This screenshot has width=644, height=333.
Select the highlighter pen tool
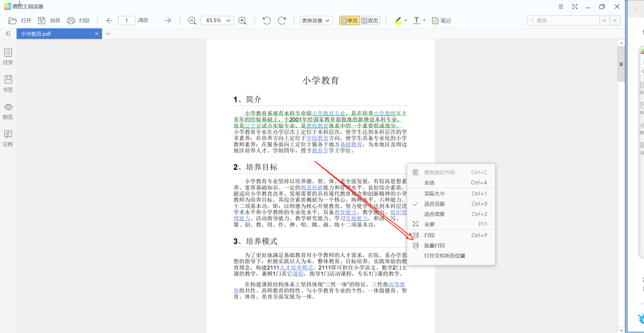(x=398, y=20)
